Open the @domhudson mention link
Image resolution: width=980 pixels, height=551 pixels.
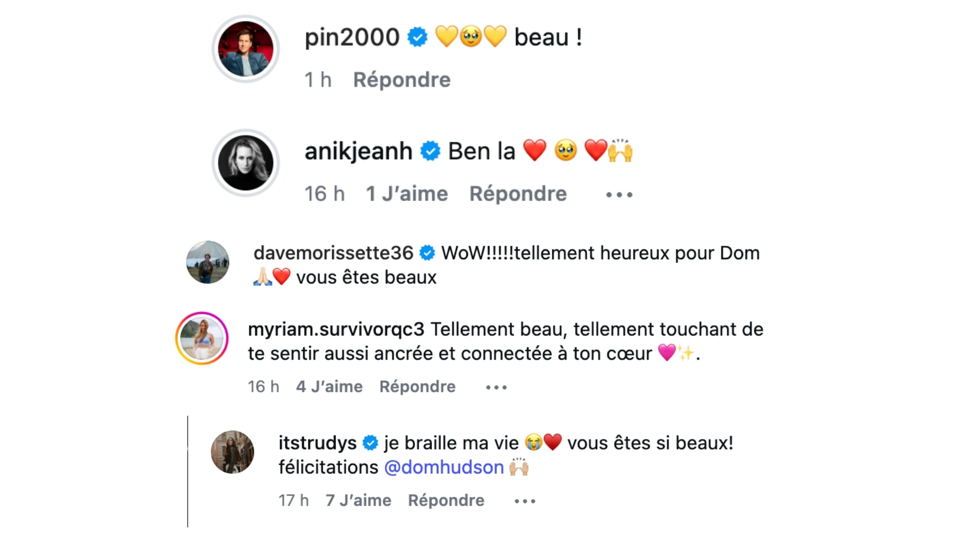[x=444, y=467]
